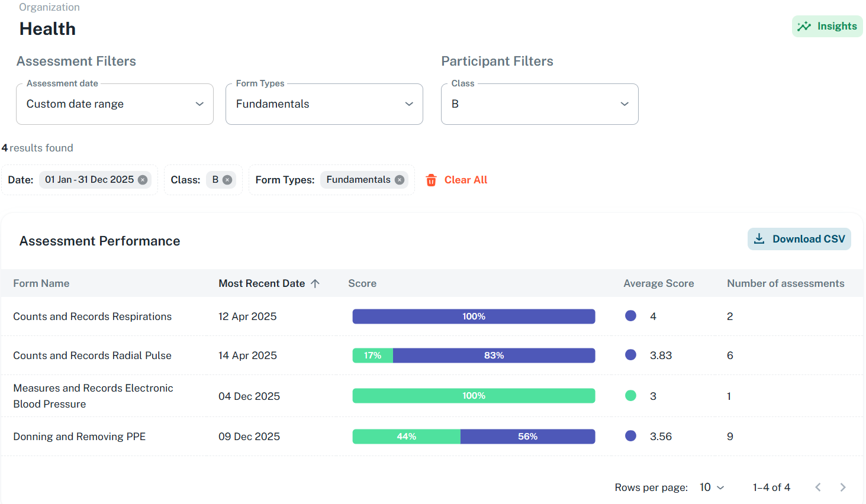Viewport: 866px width, 504px height.
Task: Open the Counts and Records Respirations row
Action: (92, 316)
